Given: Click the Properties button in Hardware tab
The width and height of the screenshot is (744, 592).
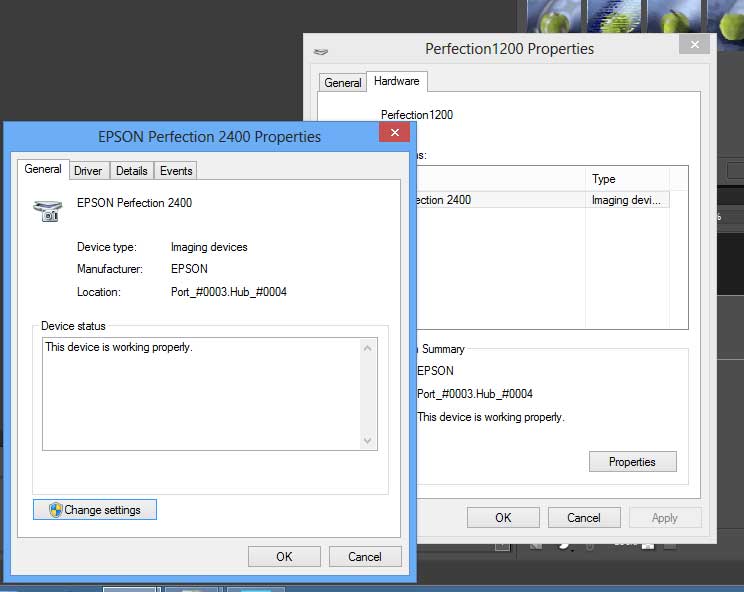Looking at the screenshot, I should (x=632, y=462).
